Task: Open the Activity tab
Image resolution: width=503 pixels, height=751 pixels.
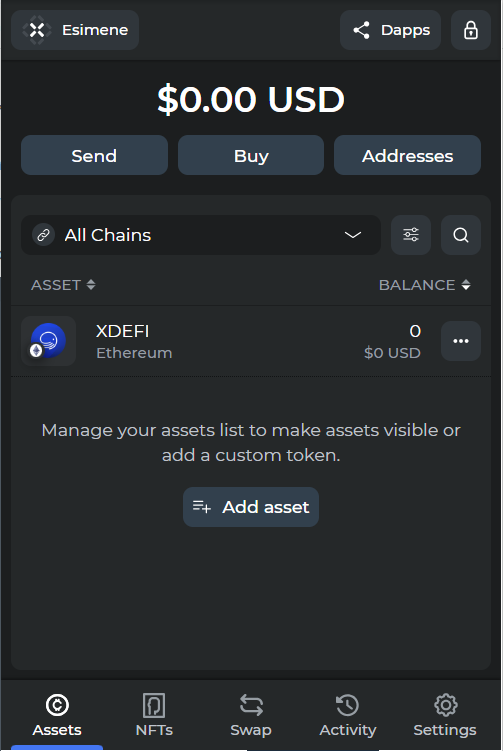Action: (x=348, y=715)
